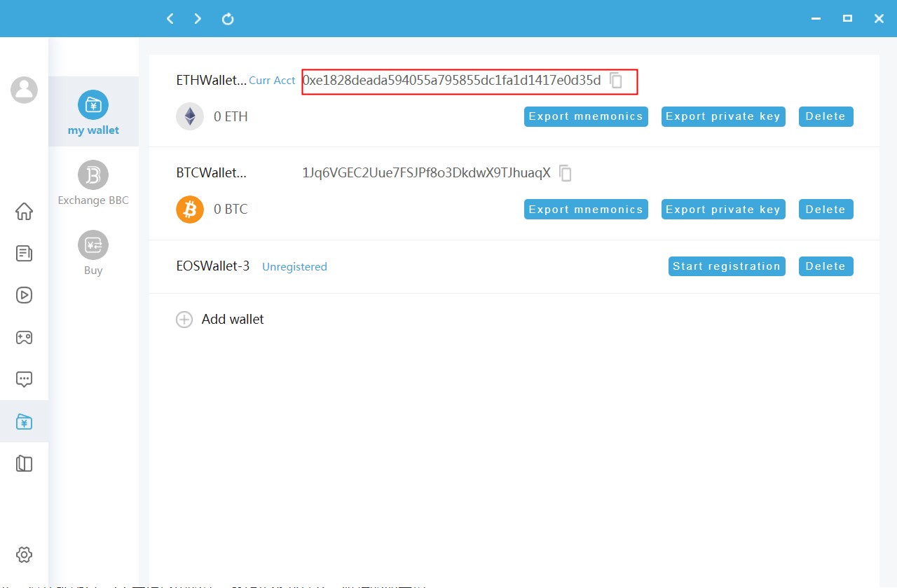
Task: Switch to my wallet tab
Action: (x=93, y=112)
